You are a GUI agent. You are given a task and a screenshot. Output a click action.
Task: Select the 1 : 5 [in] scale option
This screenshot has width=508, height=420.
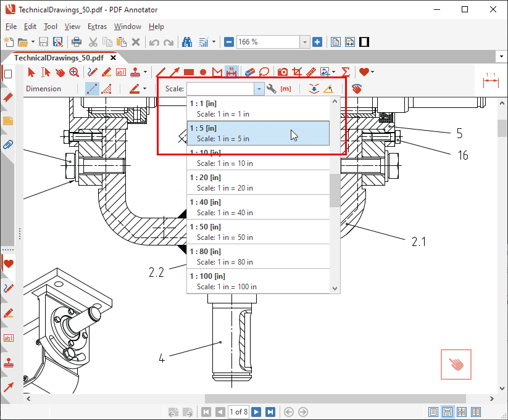[x=258, y=133]
